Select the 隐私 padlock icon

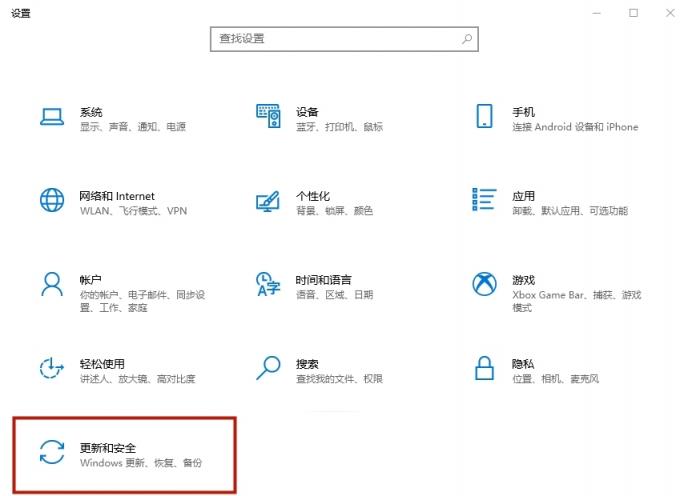tap(484, 368)
